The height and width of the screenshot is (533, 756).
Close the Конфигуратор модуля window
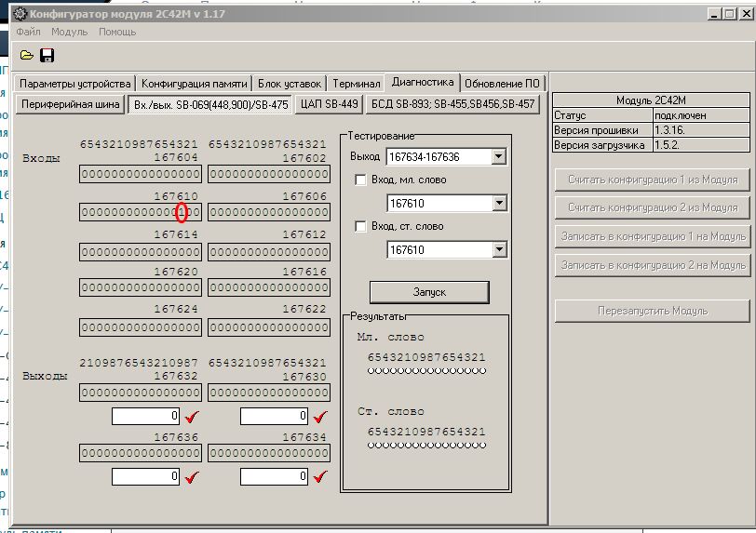[x=747, y=14]
